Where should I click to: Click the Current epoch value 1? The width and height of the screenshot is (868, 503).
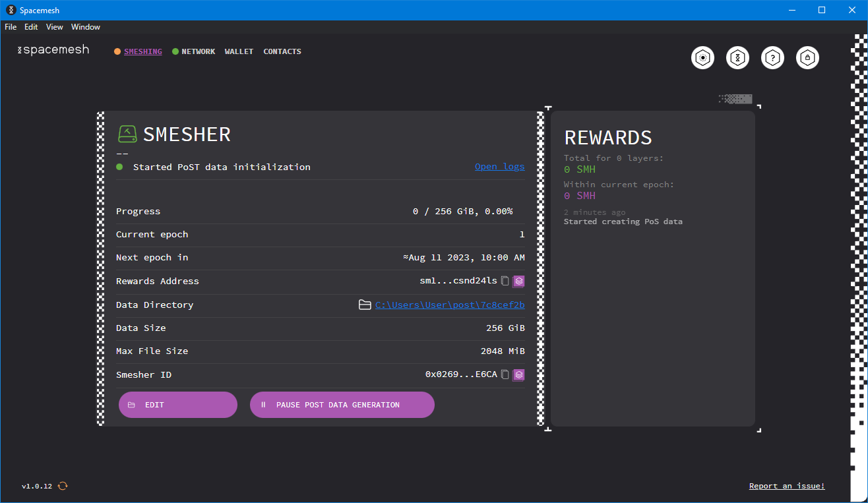pos(522,235)
